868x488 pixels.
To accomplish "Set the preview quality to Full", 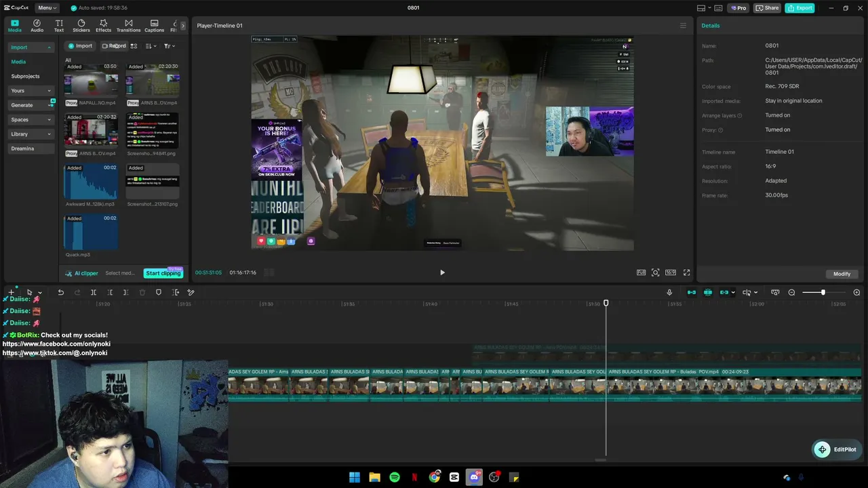I will tap(641, 272).
